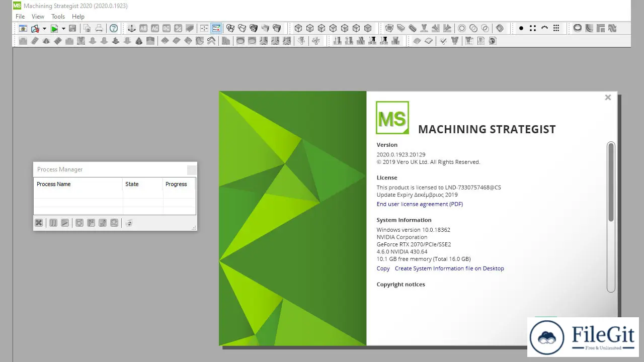Click the Copyright notices heading
The image size is (644, 362).
[x=400, y=285]
